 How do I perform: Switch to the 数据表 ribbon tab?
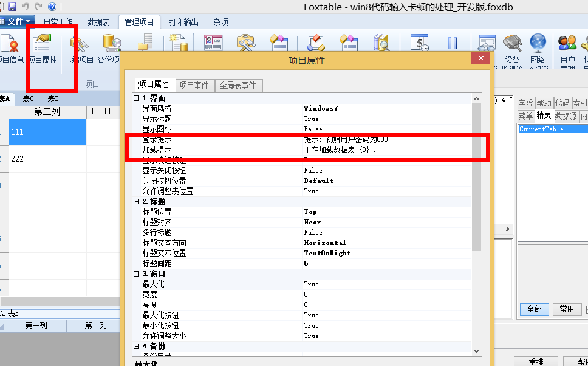pyautogui.click(x=98, y=22)
